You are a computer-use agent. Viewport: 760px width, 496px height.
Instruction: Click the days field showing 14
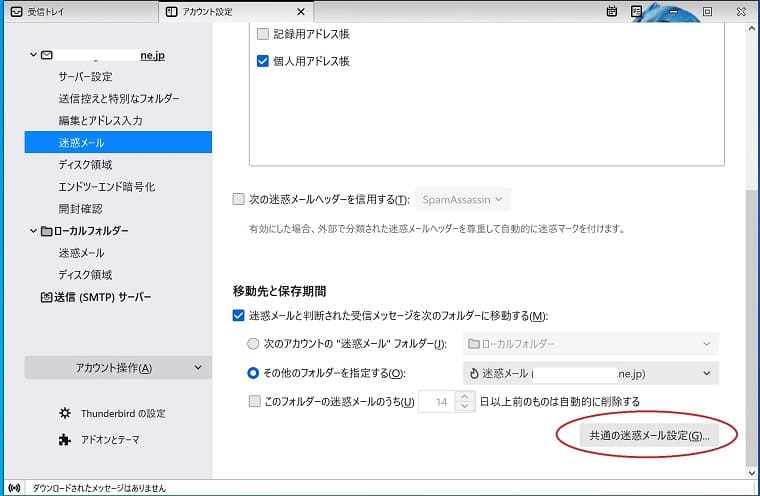click(x=437, y=401)
